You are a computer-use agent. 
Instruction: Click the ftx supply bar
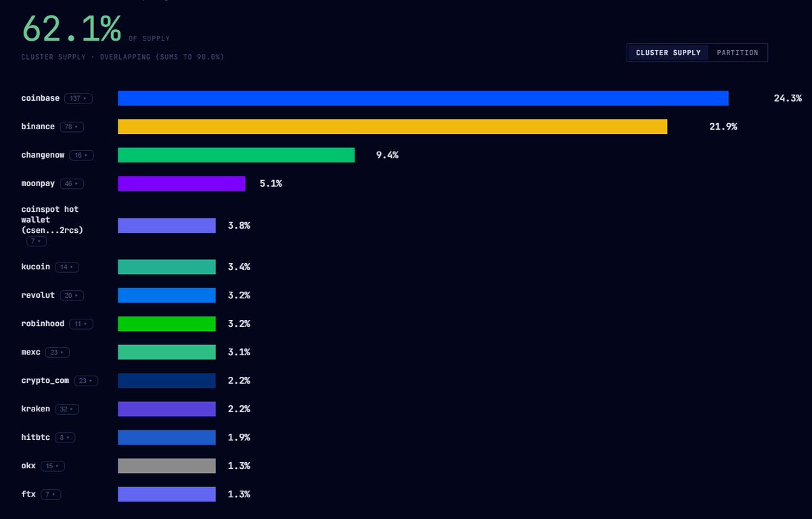(166, 494)
